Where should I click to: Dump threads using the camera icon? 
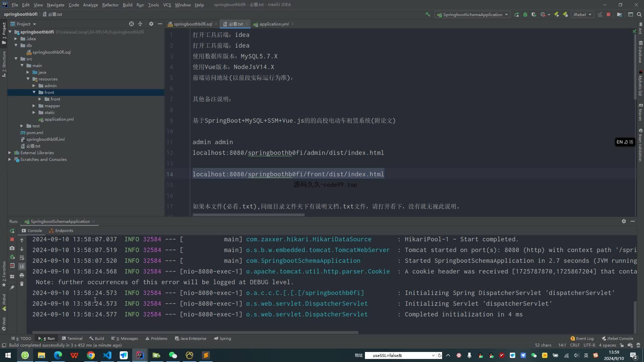[x=12, y=248]
